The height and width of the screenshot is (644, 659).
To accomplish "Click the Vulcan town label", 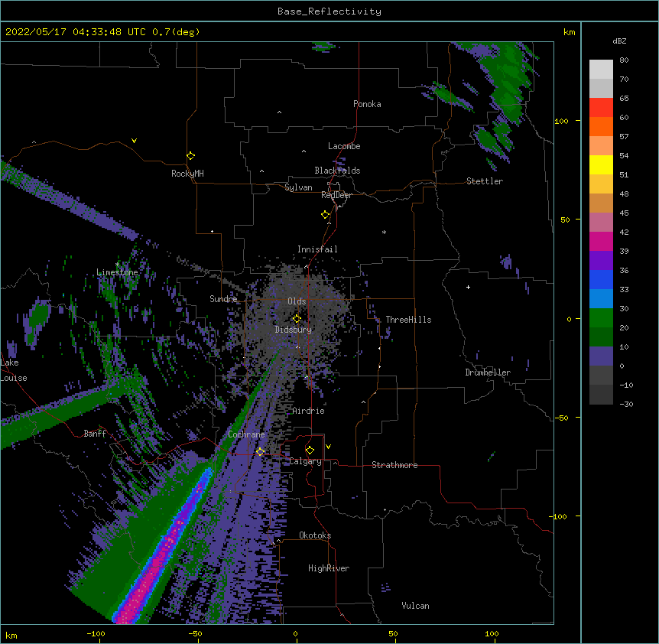I will (x=415, y=606).
